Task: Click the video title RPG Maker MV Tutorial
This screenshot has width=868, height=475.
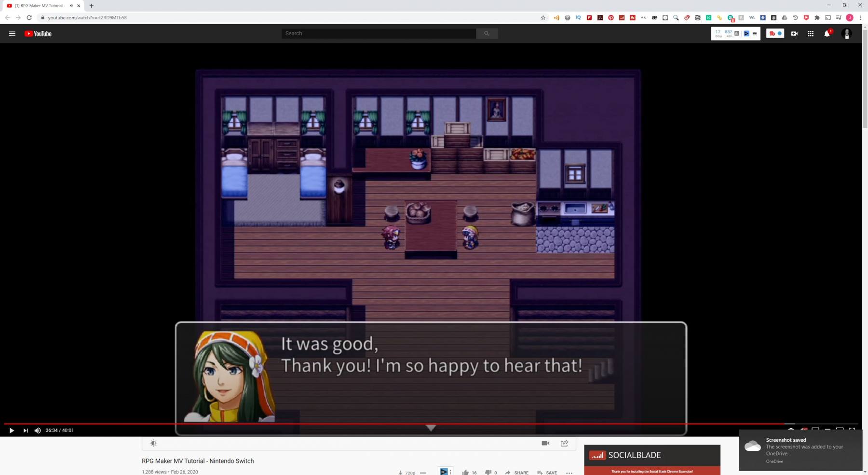Action: coord(198,461)
